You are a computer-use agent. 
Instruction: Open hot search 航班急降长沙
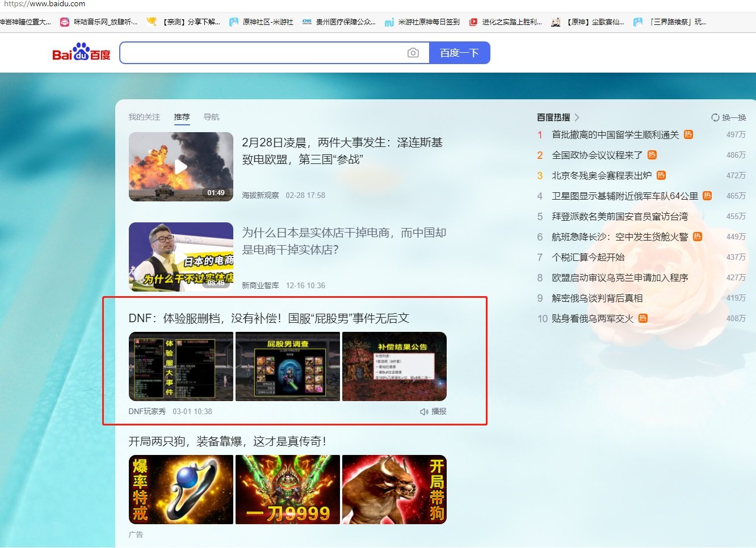(x=620, y=237)
